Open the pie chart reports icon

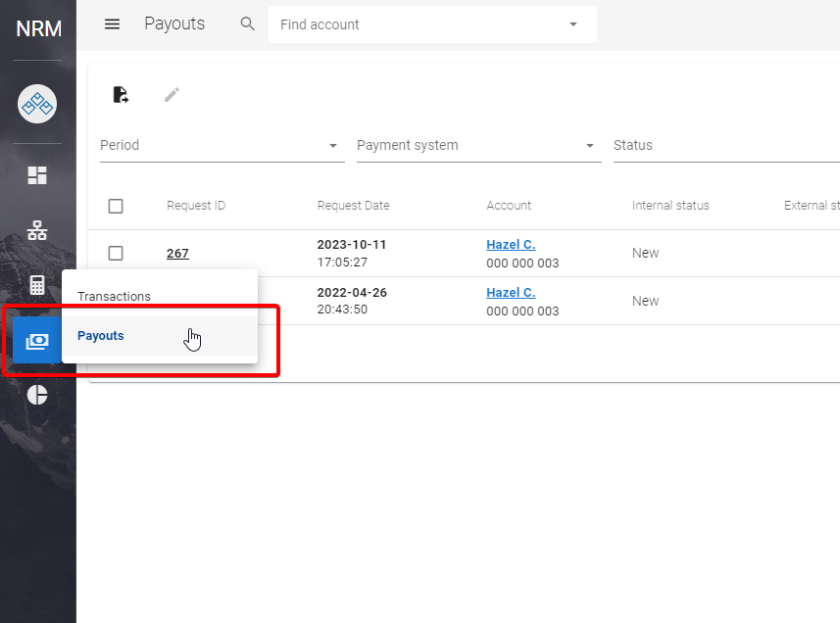[37, 395]
